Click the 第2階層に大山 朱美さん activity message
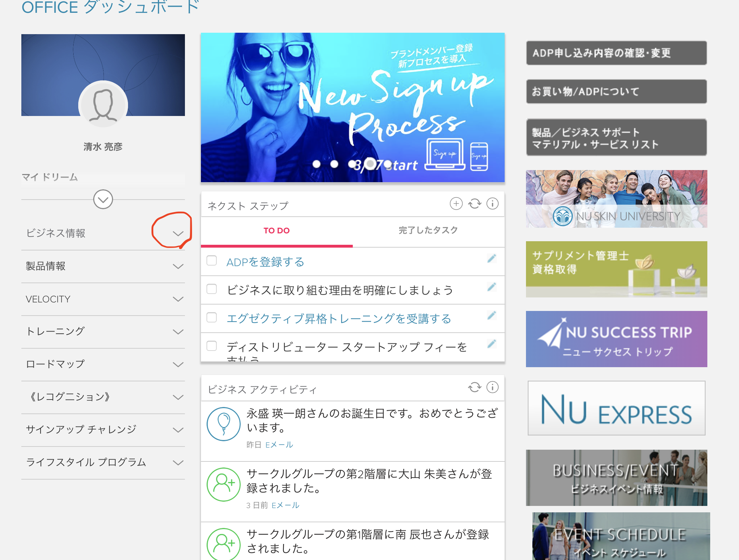 (369, 481)
